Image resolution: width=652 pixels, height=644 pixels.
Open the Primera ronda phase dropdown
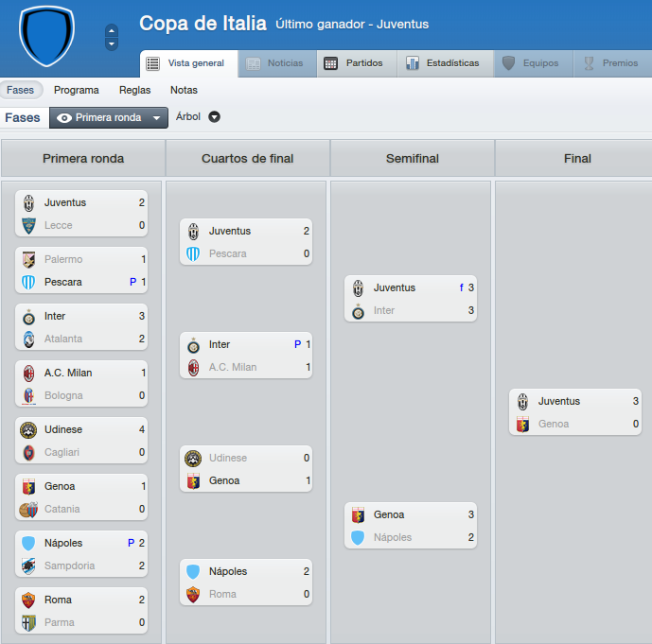pyautogui.click(x=109, y=117)
